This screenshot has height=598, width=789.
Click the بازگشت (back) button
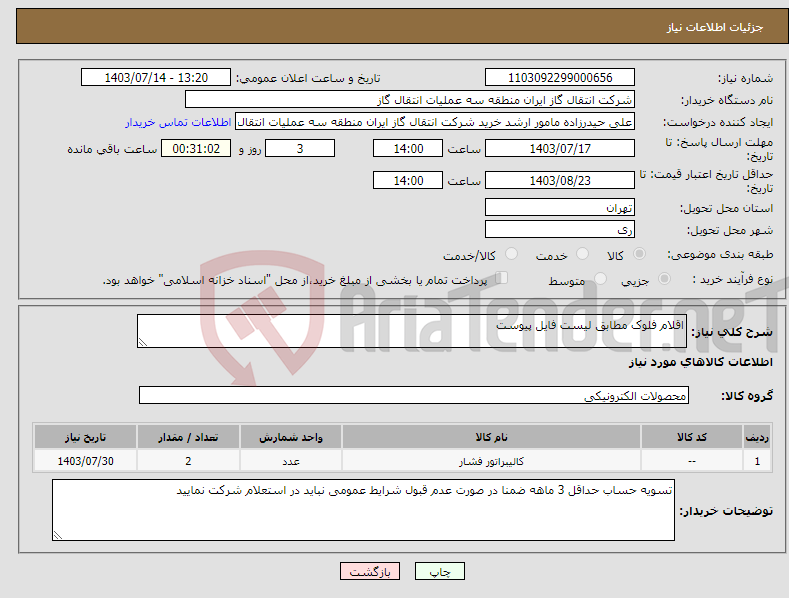click(x=370, y=571)
